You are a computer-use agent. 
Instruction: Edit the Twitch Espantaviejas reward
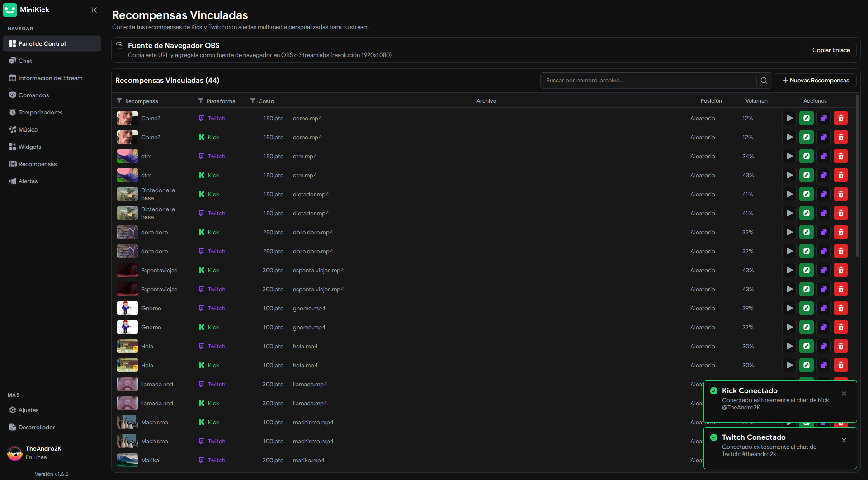pos(807,289)
